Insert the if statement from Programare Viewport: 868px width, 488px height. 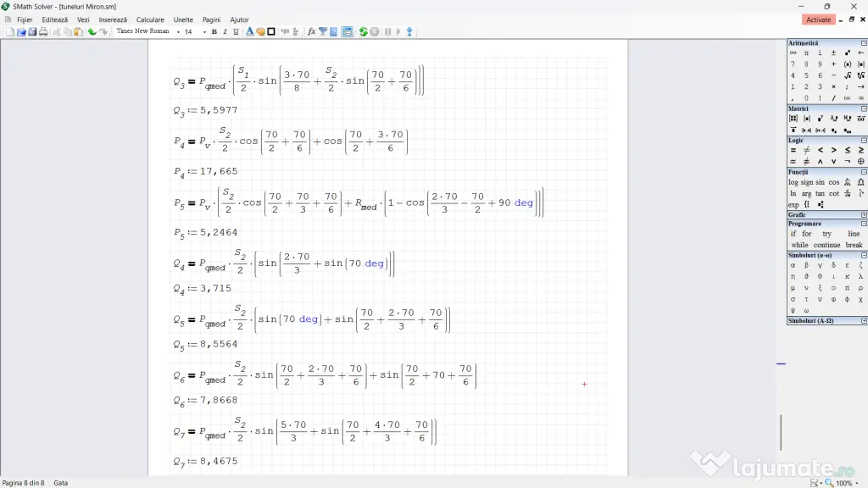click(x=793, y=234)
